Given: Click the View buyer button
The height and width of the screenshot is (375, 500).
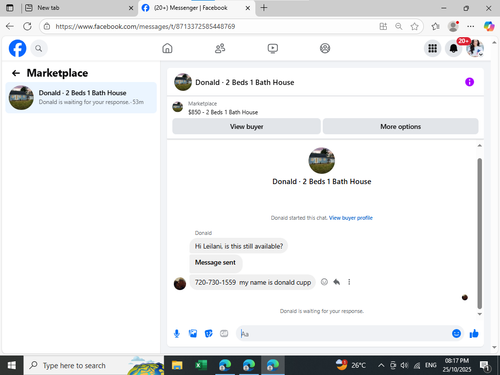Looking at the screenshot, I should tap(246, 126).
